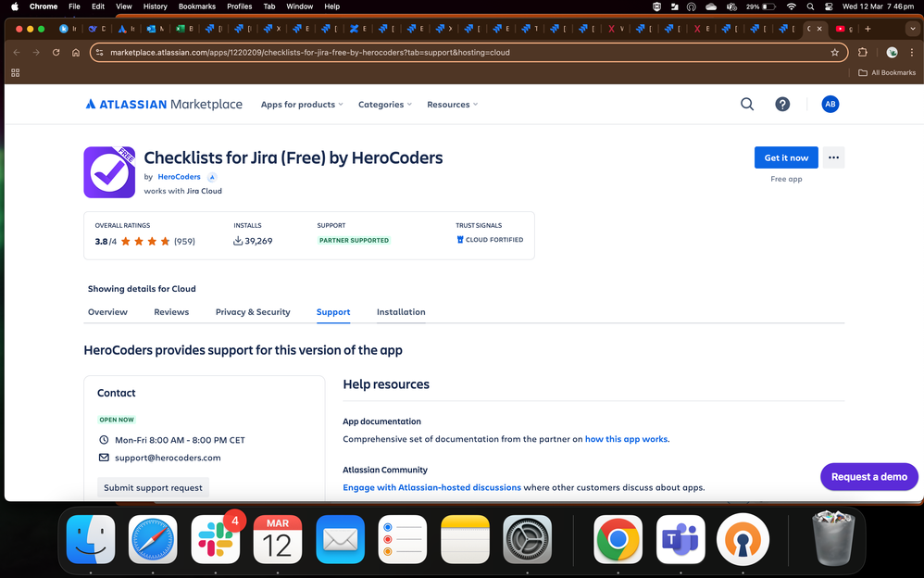Click the Chrome address bar URL
The width and height of the screenshot is (924, 578).
tap(310, 53)
